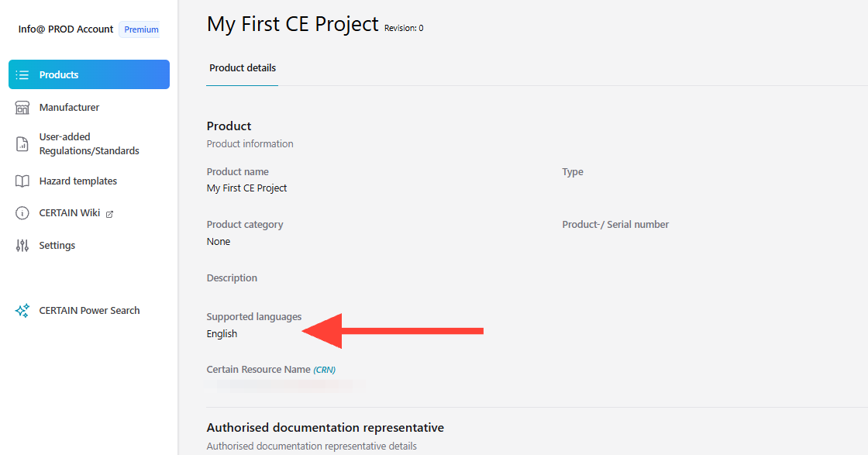868x455 pixels.
Task: Open the CERTAIN Wiki link
Action: point(70,213)
